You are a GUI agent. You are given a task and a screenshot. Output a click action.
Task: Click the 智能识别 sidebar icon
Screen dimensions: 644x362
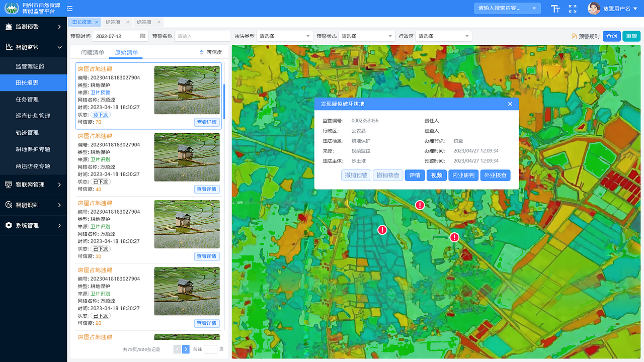coord(9,205)
